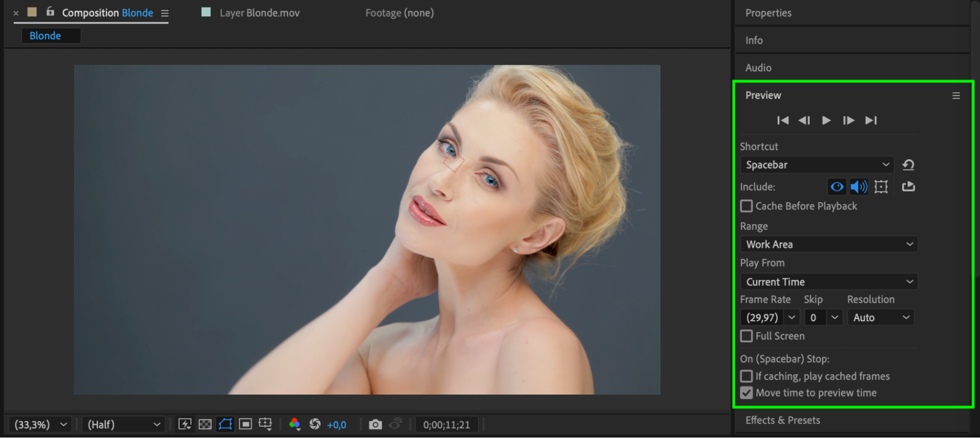Take a snapshot with the camera icon
Screen dimensions: 980x438
pos(375,424)
